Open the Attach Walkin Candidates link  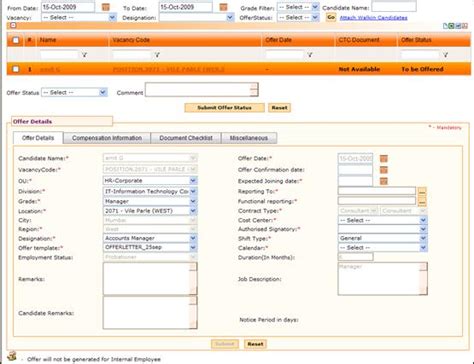(x=373, y=18)
